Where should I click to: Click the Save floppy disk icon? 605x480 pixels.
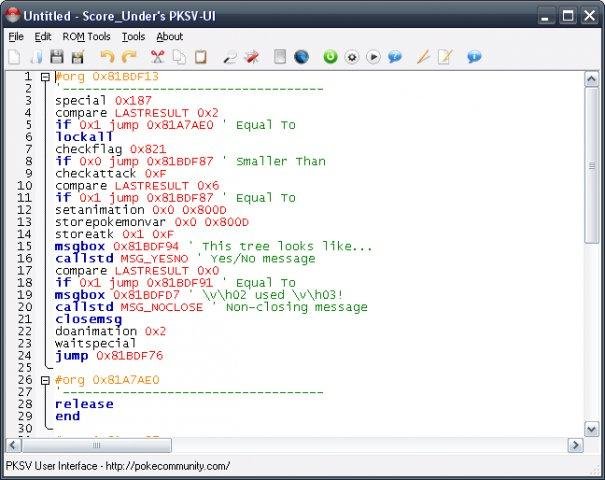(x=57, y=57)
